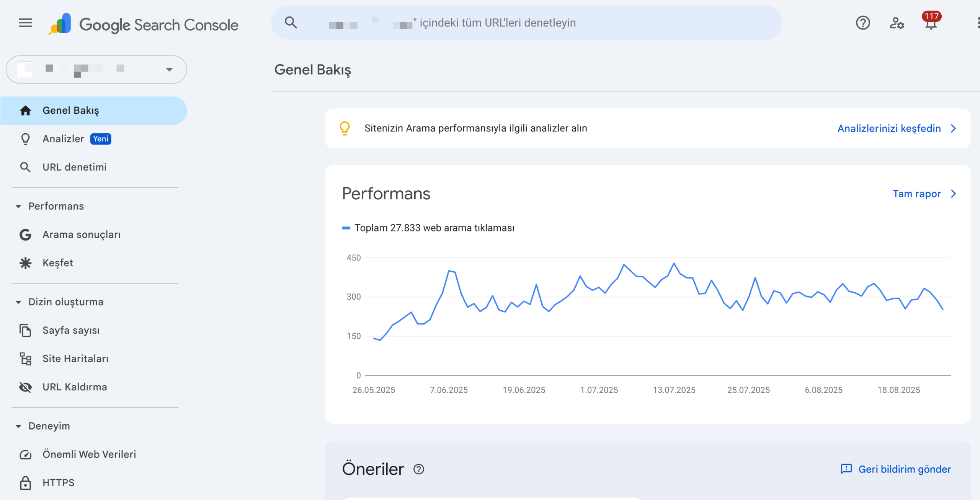Screen dimensions: 980x500
Task: Click the blue clicks legend swatch
Action: (346, 228)
